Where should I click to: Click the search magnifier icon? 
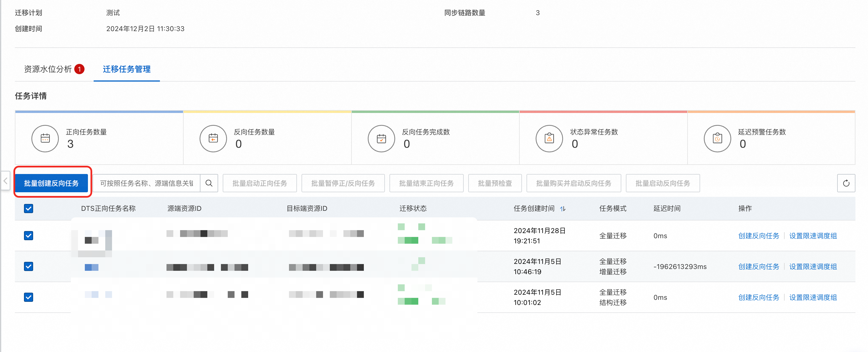(x=209, y=183)
